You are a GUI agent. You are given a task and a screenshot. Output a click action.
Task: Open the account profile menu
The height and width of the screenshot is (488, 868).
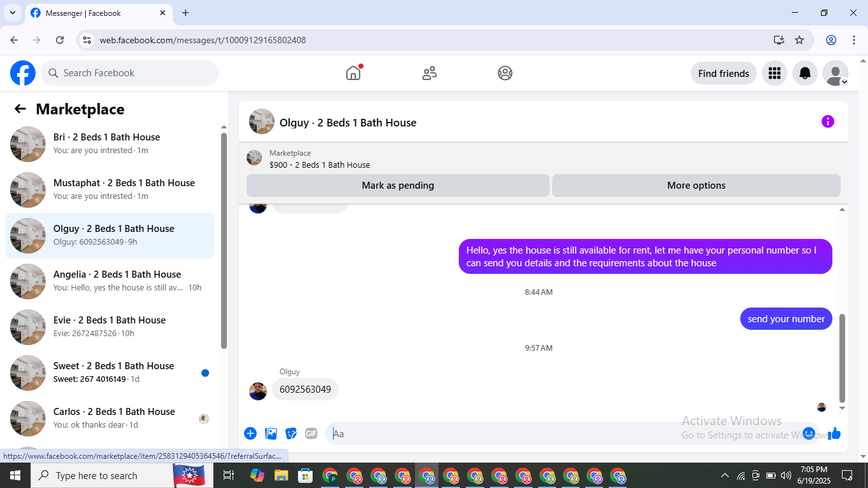(836, 73)
